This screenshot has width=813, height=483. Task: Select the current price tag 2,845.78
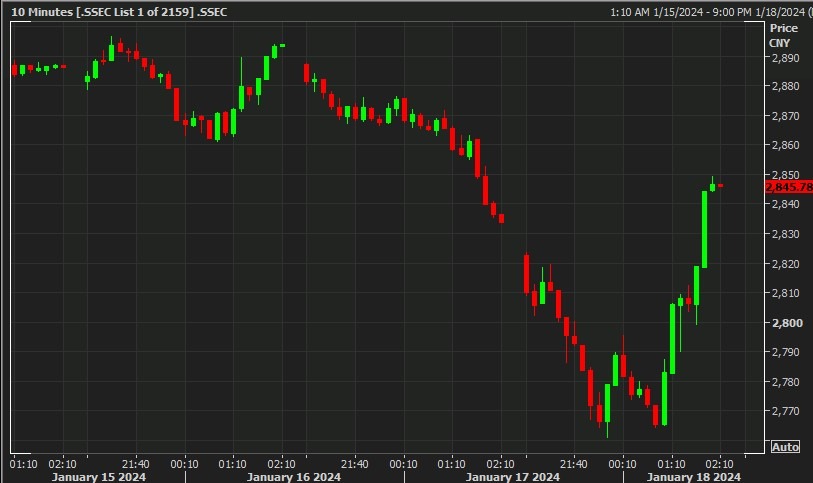(789, 187)
